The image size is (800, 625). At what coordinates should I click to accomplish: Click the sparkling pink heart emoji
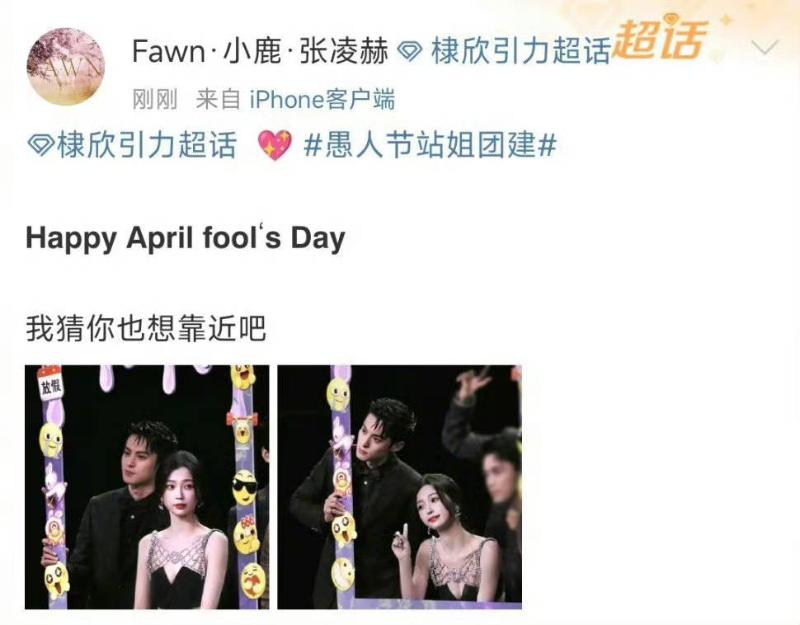(x=274, y=145)
